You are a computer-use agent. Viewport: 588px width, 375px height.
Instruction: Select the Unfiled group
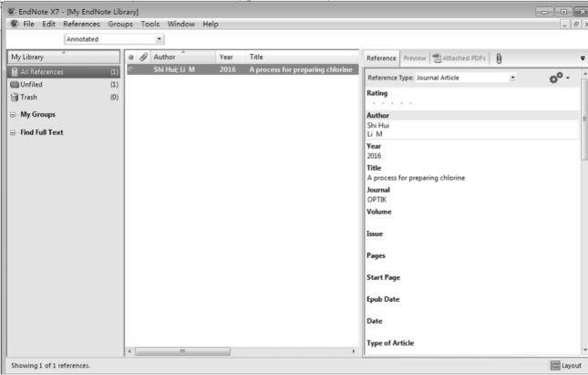[64, 85]
